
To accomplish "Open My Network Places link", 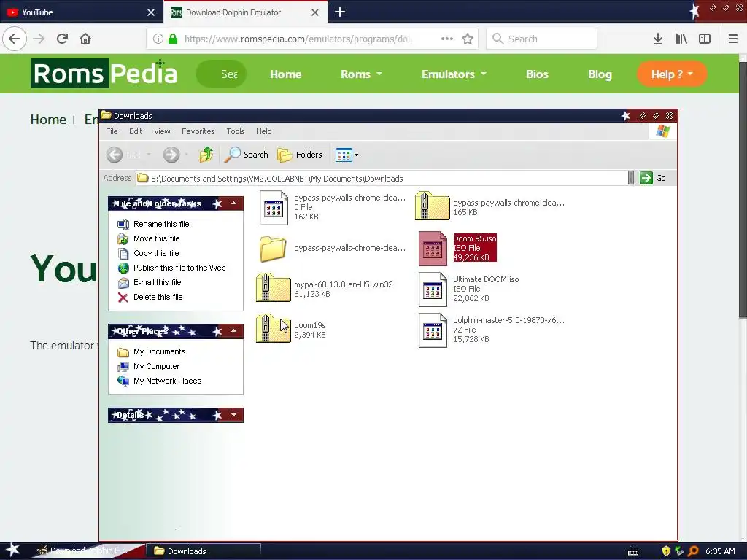I will (167, 381).
